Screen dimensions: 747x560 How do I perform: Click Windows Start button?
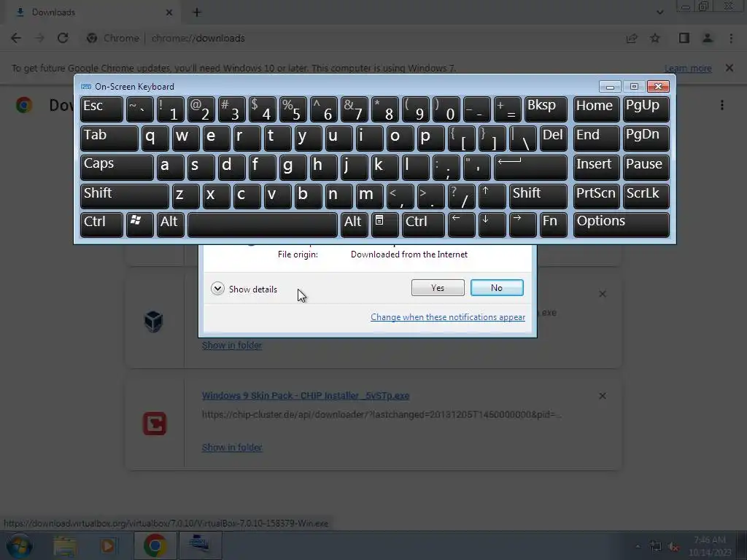pyautogui.click(x=20, y=545)
